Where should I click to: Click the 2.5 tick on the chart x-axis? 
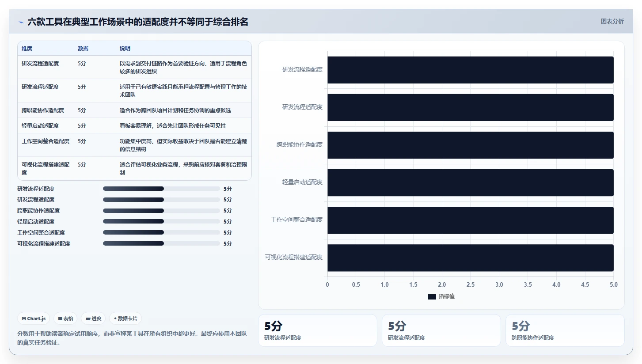coord(471,285)
